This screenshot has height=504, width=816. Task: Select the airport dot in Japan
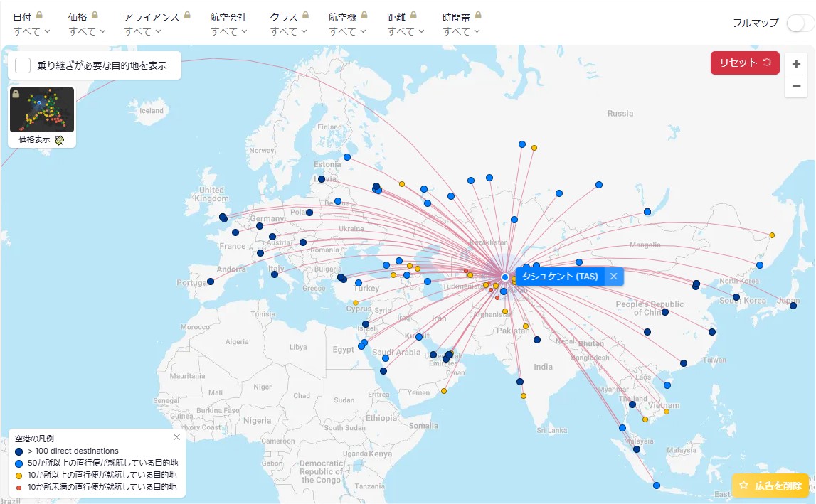(793, 306)
